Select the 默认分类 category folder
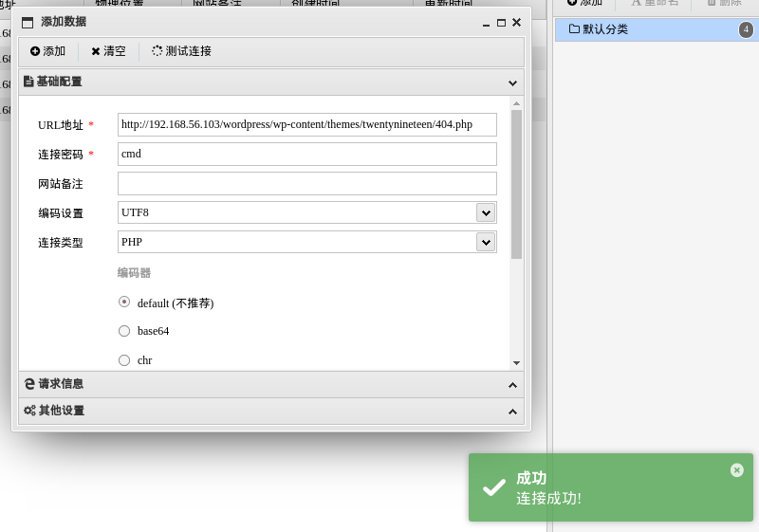 (x=656, y=29)
